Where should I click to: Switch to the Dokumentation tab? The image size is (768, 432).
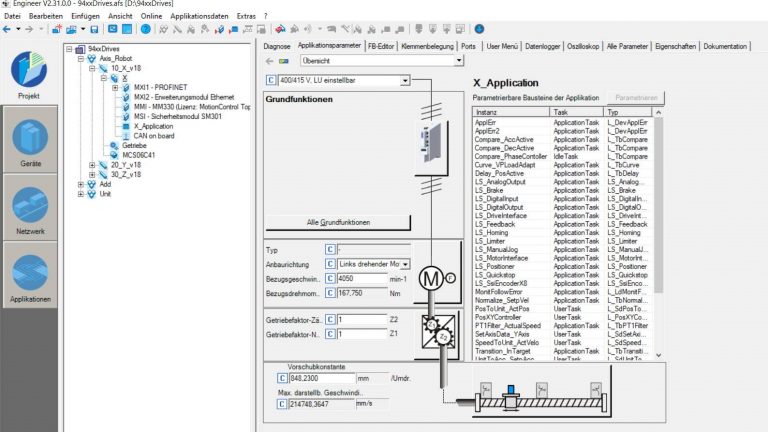pos(725,47)
